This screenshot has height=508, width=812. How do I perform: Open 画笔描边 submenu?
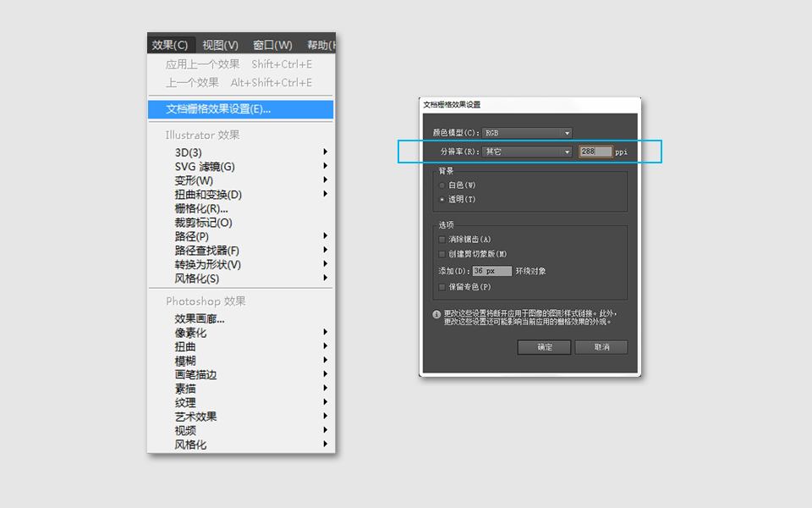[x=241, y=375]
